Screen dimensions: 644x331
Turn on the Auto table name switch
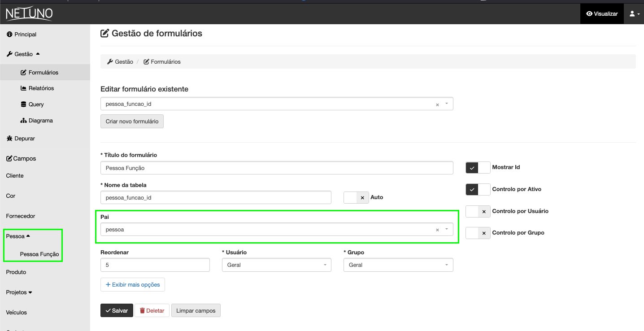[356, 197]
